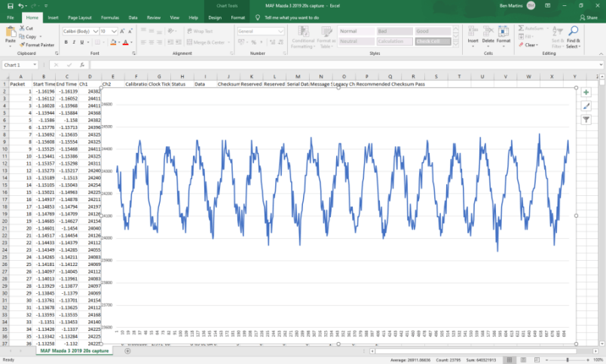Click the Format Painter tool
606x364 pixels.
click(x=37, y=44)
